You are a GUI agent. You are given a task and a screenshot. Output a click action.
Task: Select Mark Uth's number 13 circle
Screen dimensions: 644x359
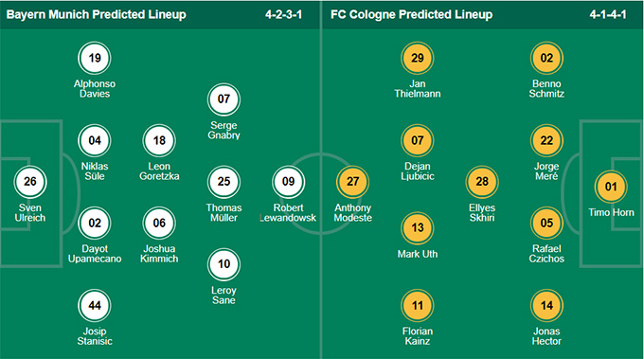click(418, 228)
